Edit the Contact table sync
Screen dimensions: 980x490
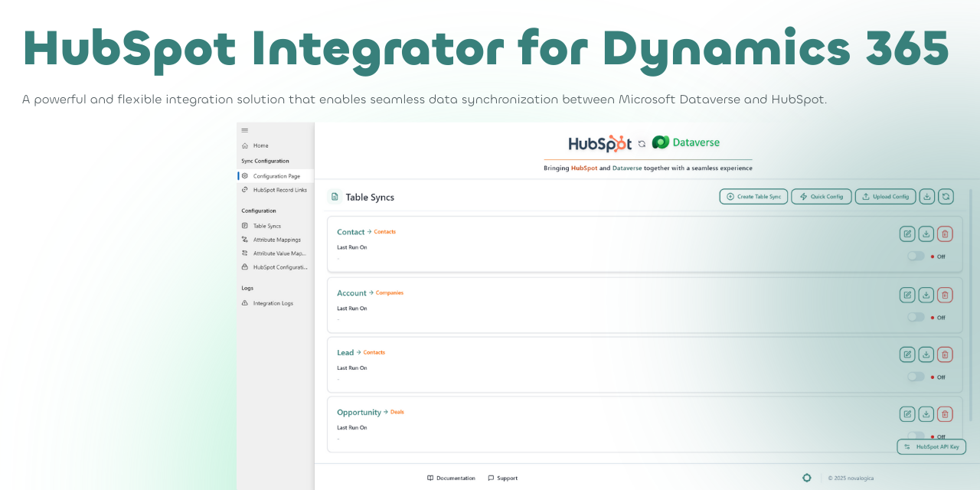click(x=907, y=234)
